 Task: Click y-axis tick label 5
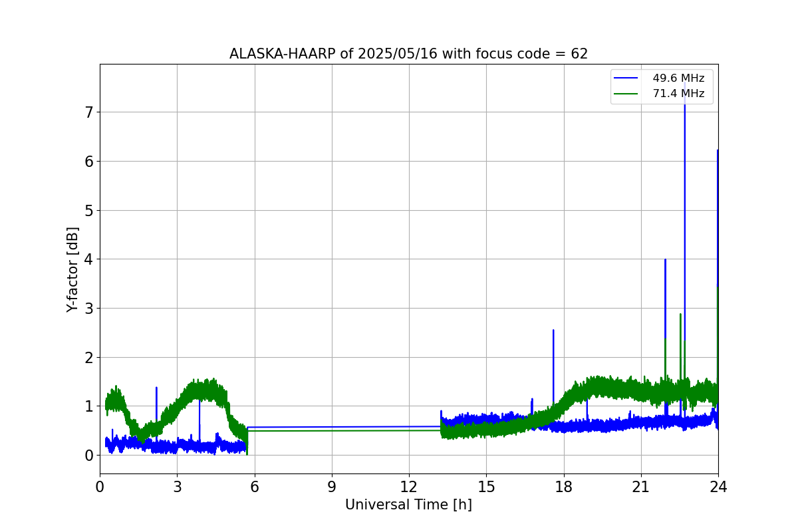click(x=88, y=210)
